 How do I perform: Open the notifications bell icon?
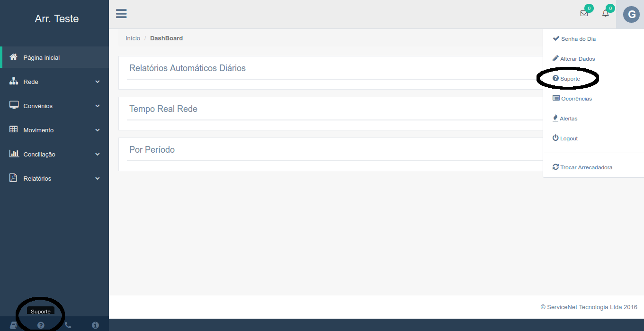click(x=606, y=14)
